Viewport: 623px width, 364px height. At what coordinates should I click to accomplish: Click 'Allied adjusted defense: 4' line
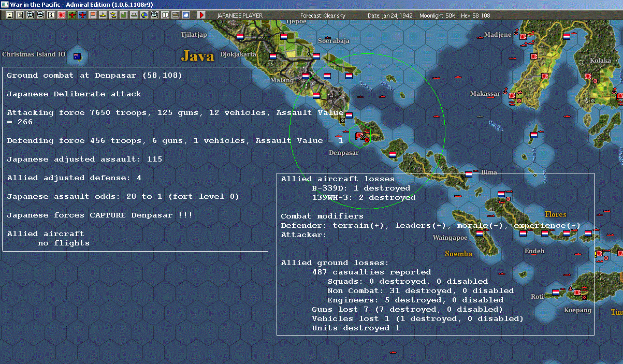74,178
